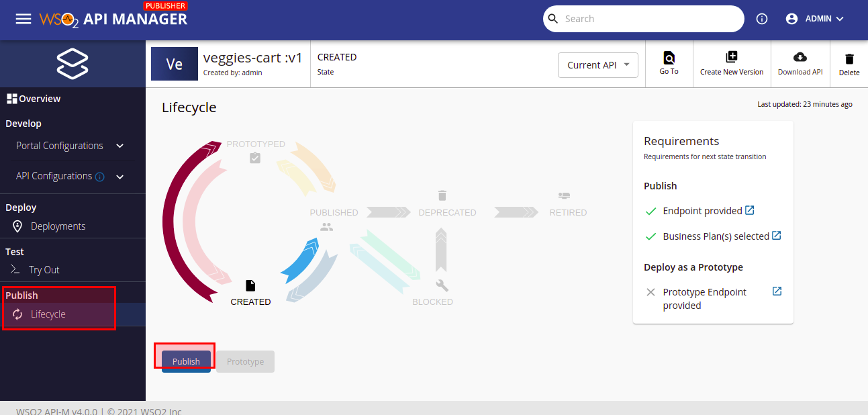Image resolution: width=868 pixels, height=415 pixels.
Task: Open the Current API dropdown
Action: point(598,65)
